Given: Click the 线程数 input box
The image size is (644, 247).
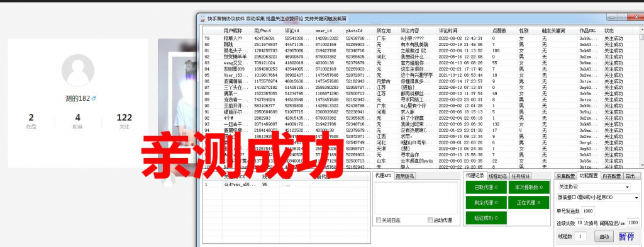Looking at the screenshot, I should click(580, 236).
